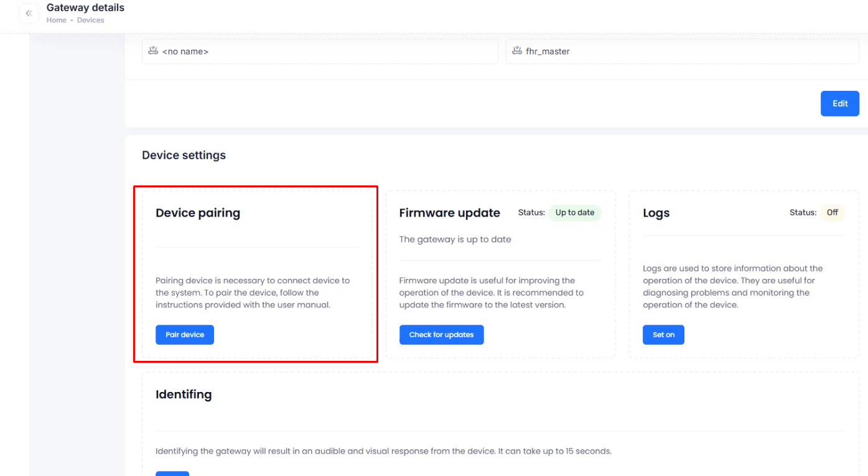Turn logs on with Set on button
Viewport: 868px width, 476px height.
click(x=663, y=335)
